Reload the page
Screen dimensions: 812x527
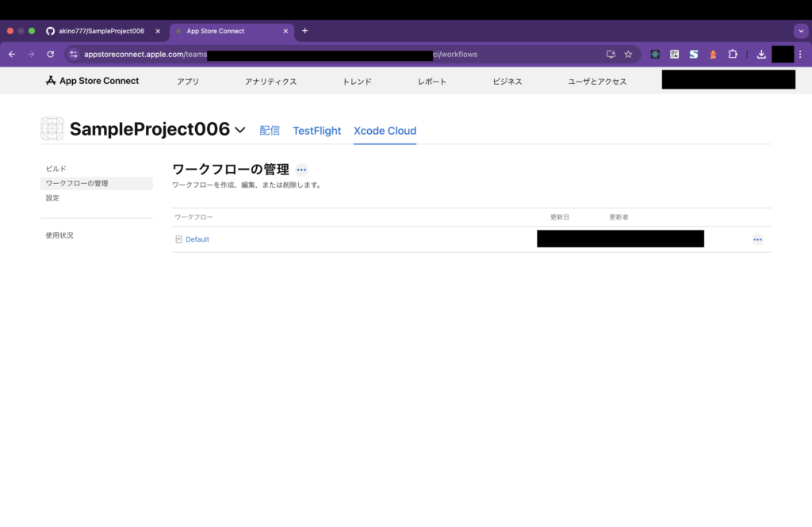51,54
